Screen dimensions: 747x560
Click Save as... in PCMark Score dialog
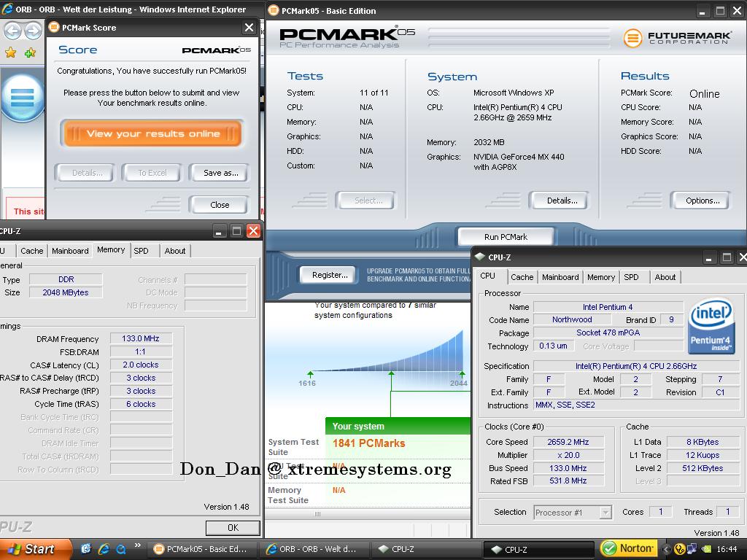coord(220,173)
